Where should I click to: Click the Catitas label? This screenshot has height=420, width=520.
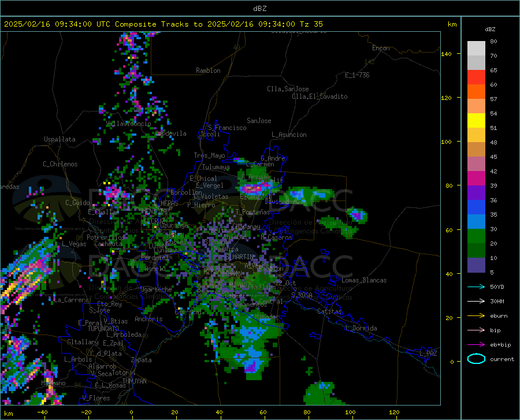point(330,311)
